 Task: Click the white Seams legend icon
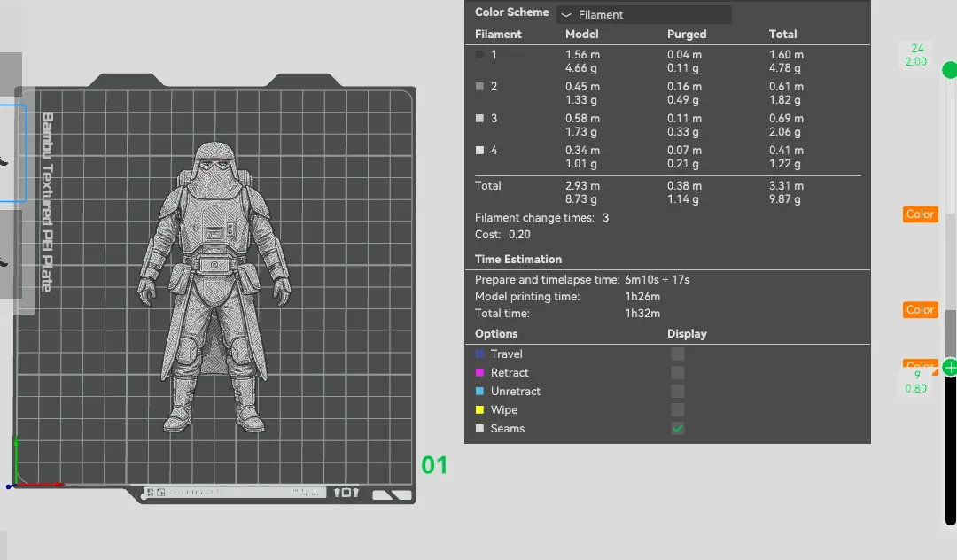479,428
